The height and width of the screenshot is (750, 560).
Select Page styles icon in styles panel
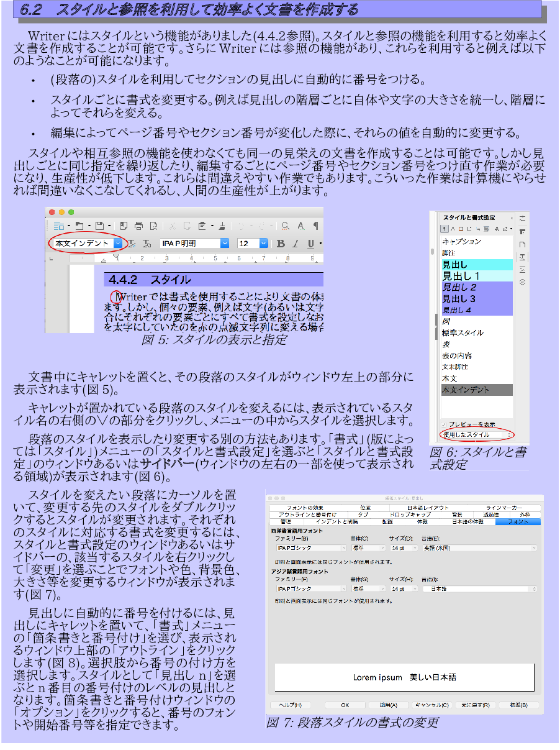[469, 229]
